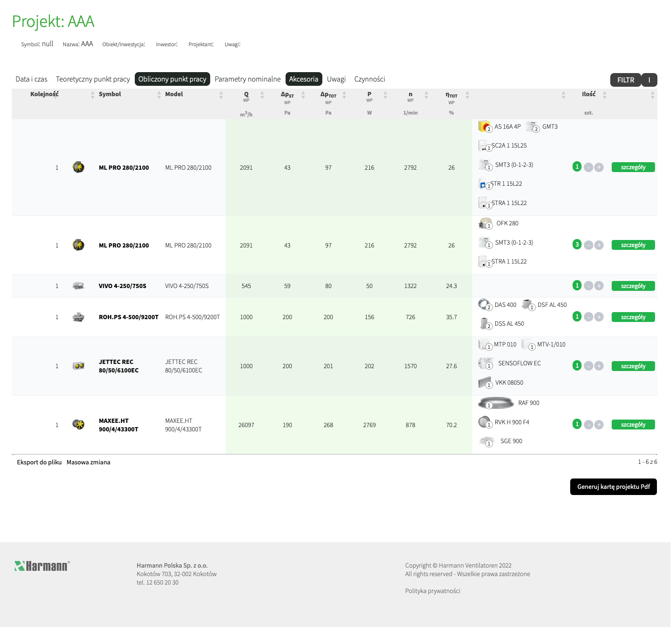The image size is (672, 627).
Task: Click the ROH.PS 4-500/9200T fan thumbnail
Action: [78, 317]
